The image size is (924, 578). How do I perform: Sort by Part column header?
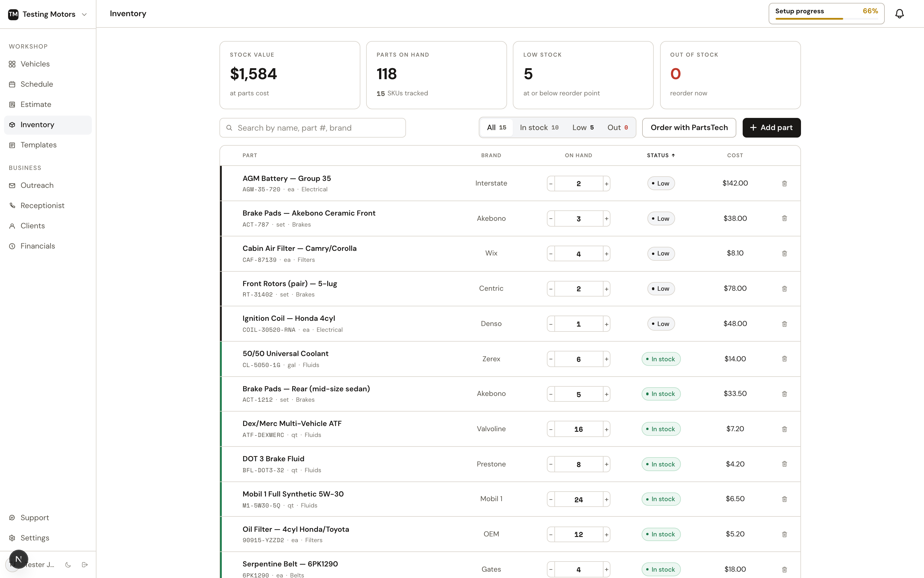pyautogui.click(x=250, y=155)
